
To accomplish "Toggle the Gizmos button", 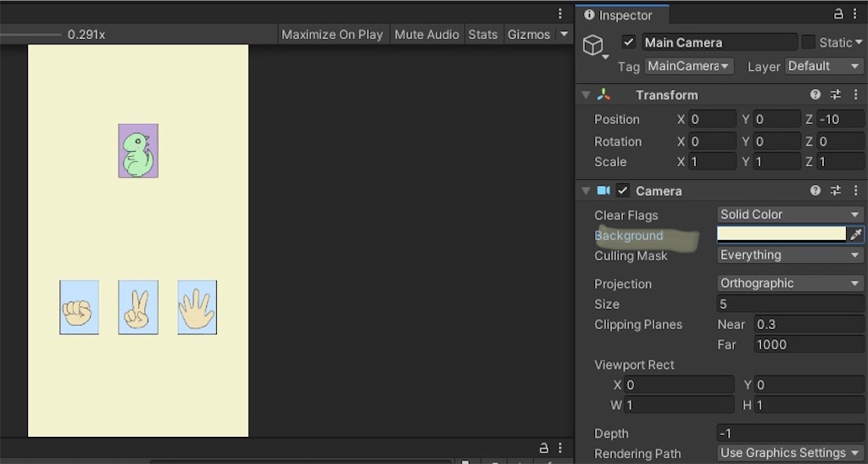I will (529, 34).
